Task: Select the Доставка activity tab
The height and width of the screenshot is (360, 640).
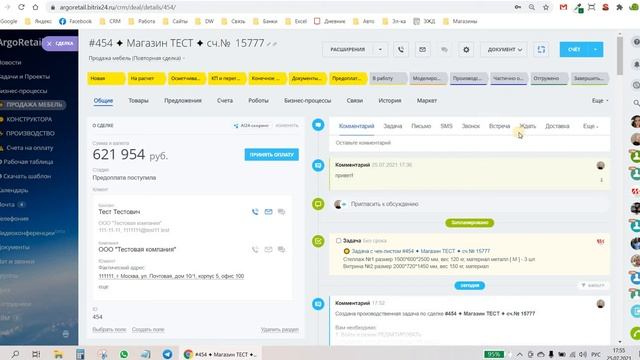Action: 557,126
